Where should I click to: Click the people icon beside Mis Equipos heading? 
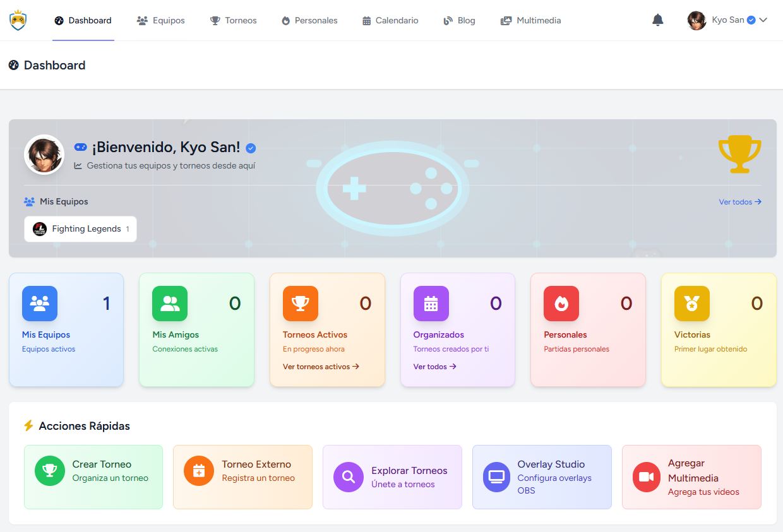pos(29,202)
